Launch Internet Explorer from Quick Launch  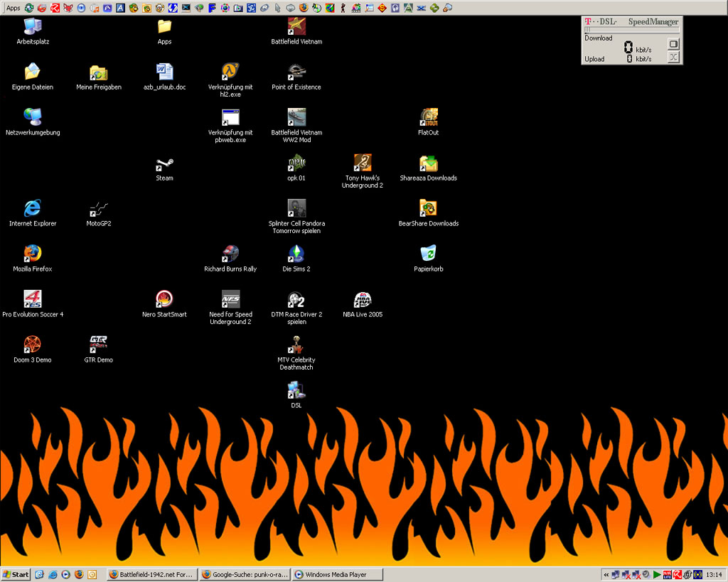(53, 575)
